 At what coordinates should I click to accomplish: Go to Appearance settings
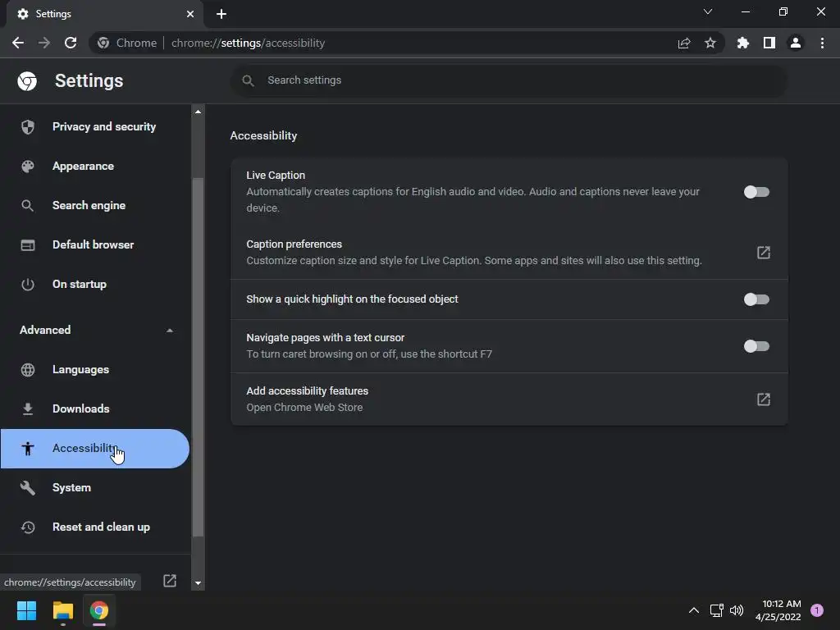click(95, 166)
